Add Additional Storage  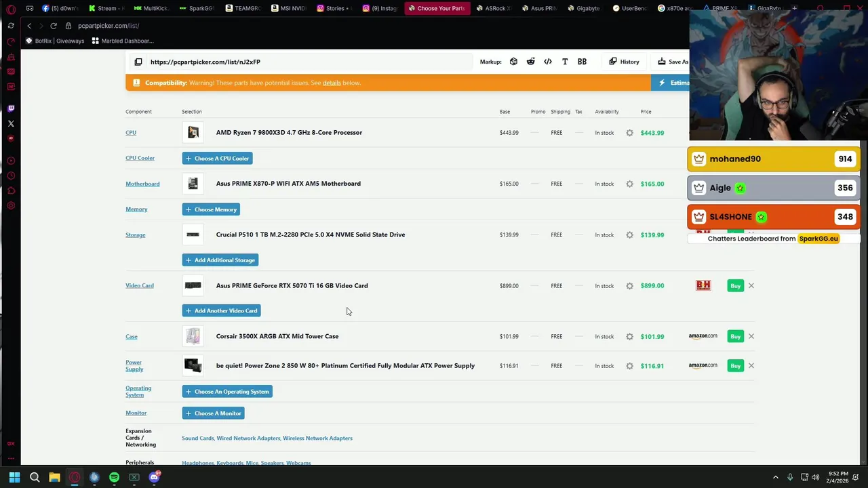pos(220,260)
